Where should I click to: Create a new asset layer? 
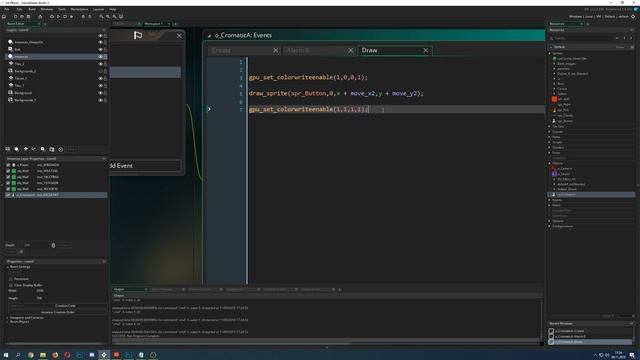(43, 149)
